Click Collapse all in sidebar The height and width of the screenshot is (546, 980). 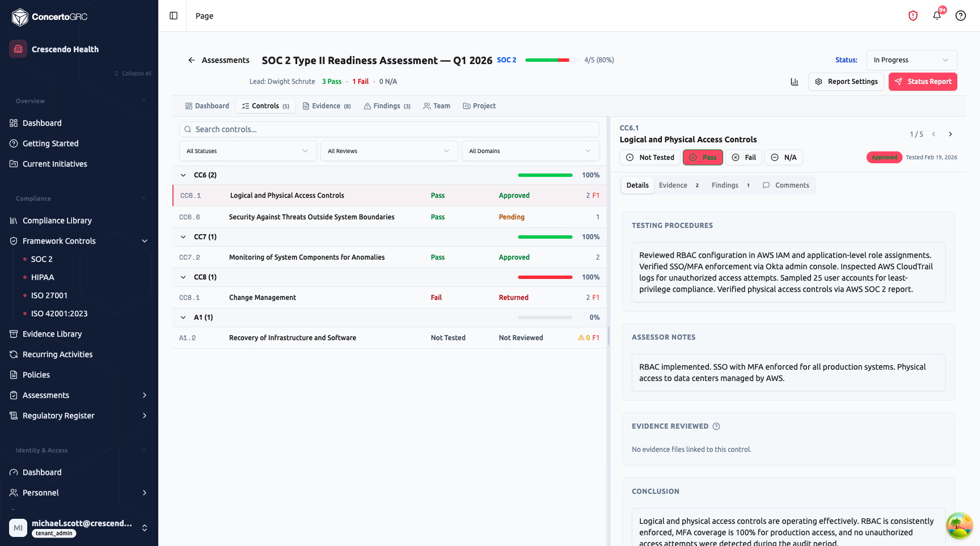133,73
